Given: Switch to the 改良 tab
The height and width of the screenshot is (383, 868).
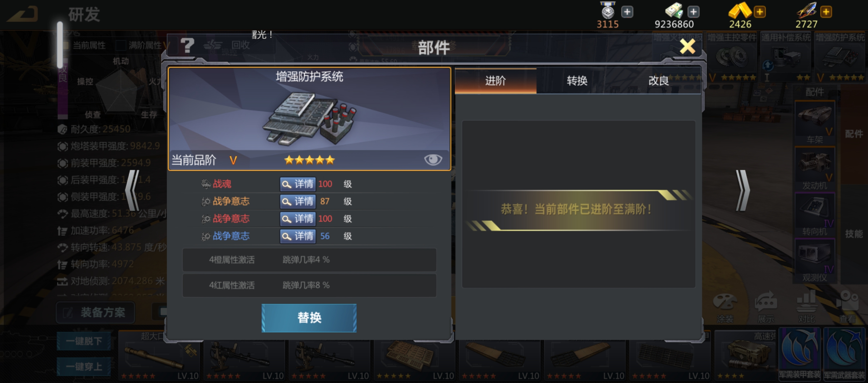Looking at the screenshot, I should tap(659, 81).
